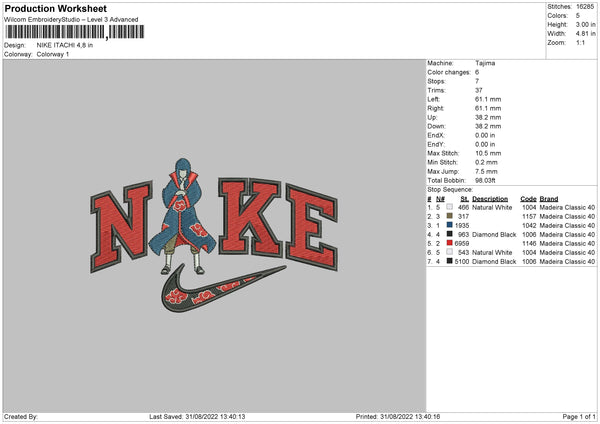Viewport: 600px width, 424px height.
Task: Click thread code "1146" in row 5
Action: click(529, 244)
